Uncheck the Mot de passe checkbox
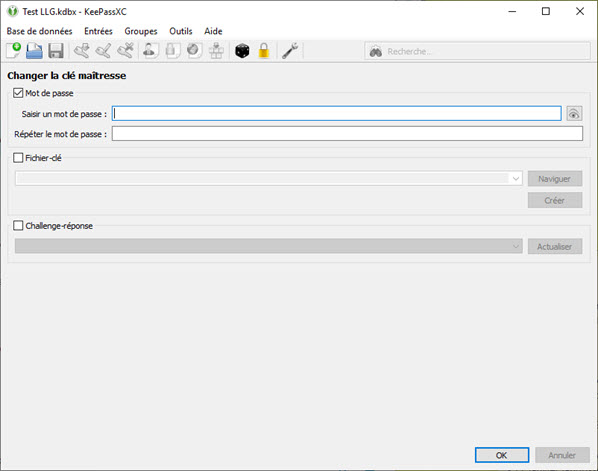 coord(18,93)
